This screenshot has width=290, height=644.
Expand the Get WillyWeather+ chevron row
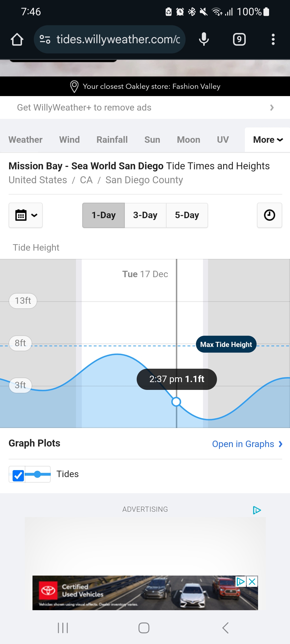[145, 108]
